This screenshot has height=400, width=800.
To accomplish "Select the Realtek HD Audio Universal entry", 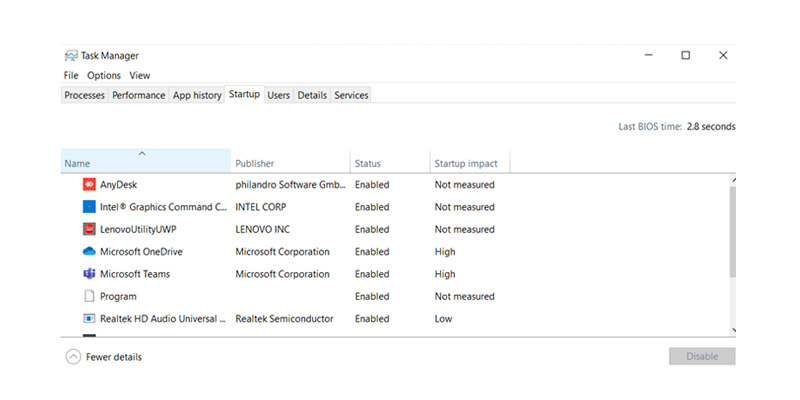I will pyautogui.click(x=163, y=319).
